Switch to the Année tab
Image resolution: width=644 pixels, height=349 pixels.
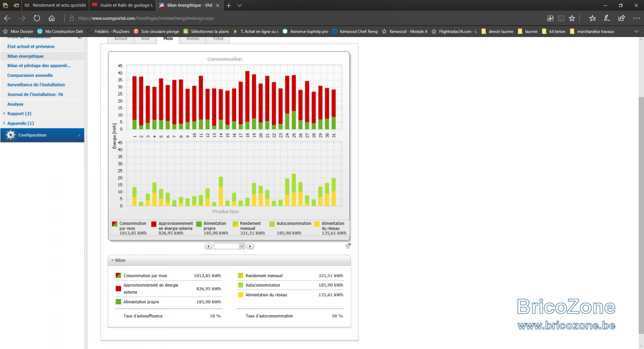pyautogui.click(x=193, y=39)
